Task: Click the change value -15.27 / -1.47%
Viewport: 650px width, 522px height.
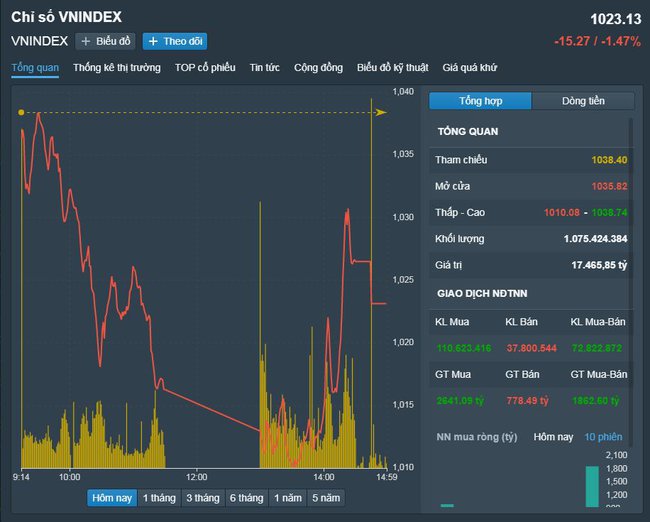Action: (597, 41)
